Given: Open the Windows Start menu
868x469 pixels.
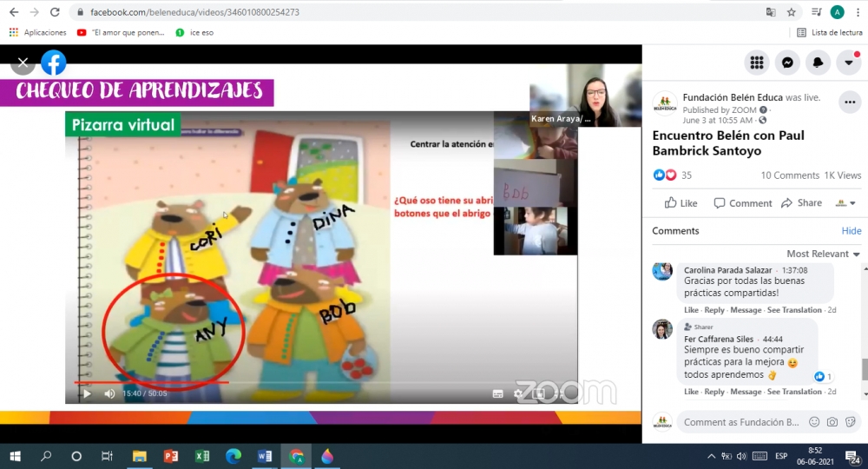Looking at the screenshot, I should [15, 456].
